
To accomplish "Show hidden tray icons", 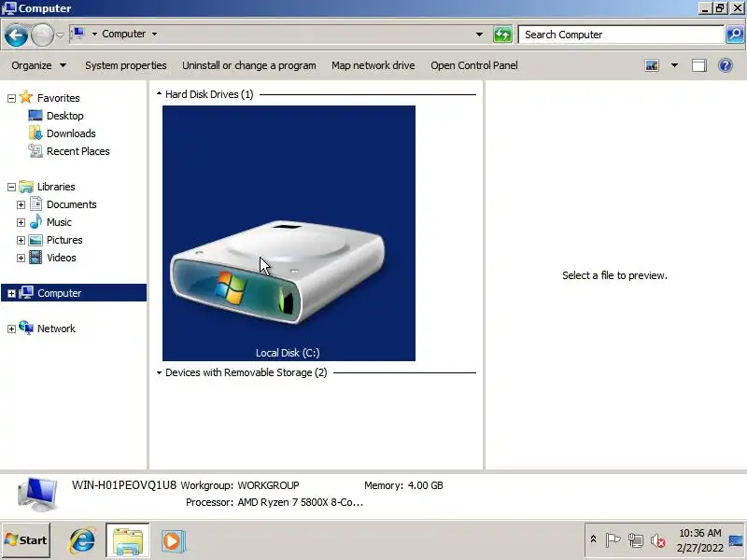I will coord(593,539).
